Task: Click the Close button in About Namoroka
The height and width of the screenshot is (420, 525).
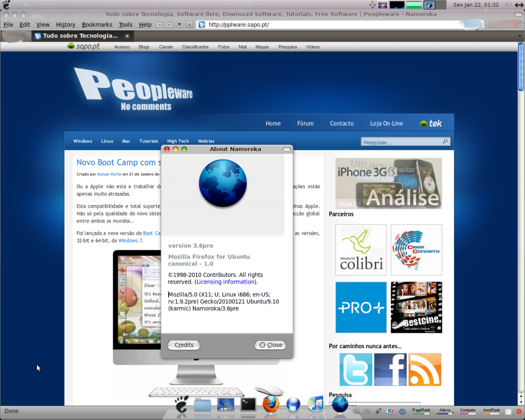Action: (x=271, y=345)
